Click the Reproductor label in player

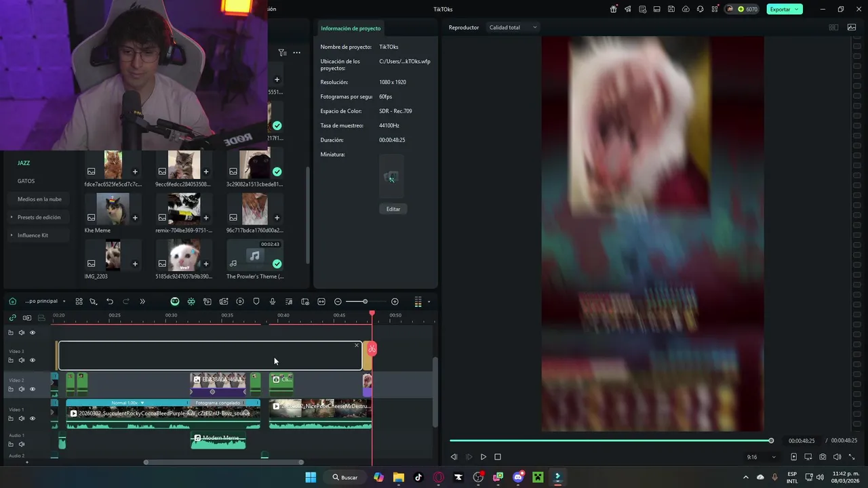pos(464,28)
